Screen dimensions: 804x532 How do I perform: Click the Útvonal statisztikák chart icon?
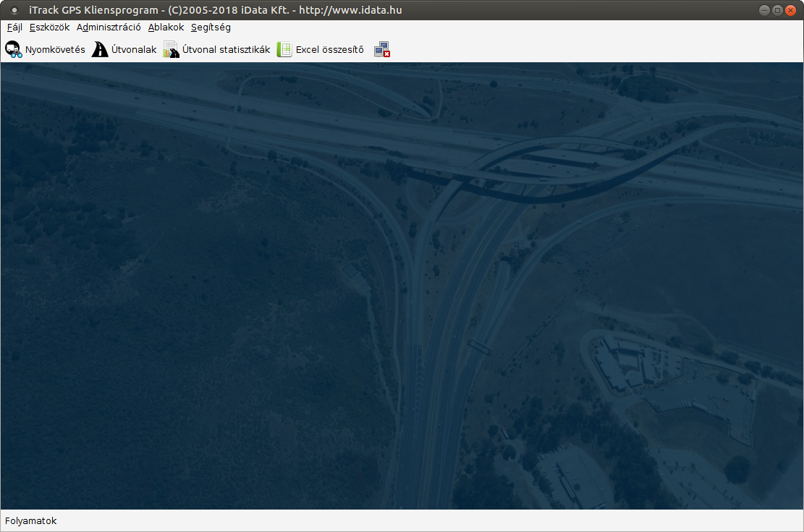point(171,50)
